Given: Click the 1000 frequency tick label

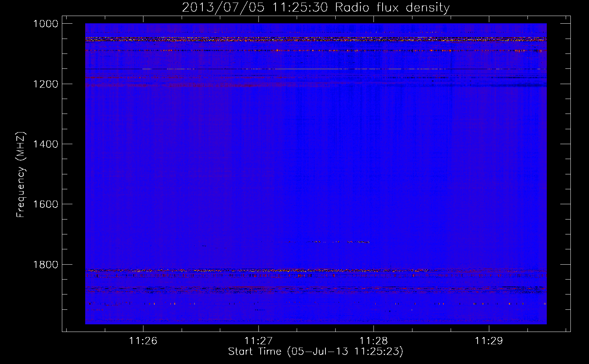Looking at the screenshot, I should point(46,24).
